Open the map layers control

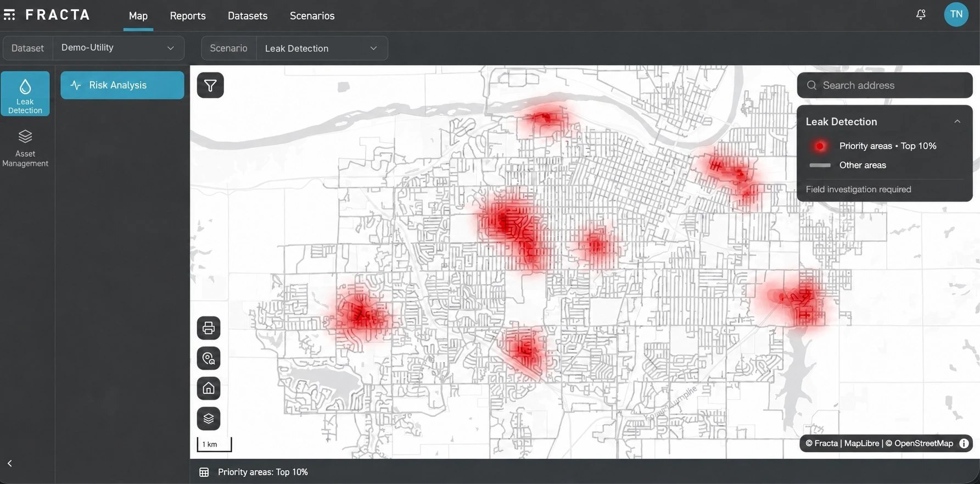[x=209, y=419]
